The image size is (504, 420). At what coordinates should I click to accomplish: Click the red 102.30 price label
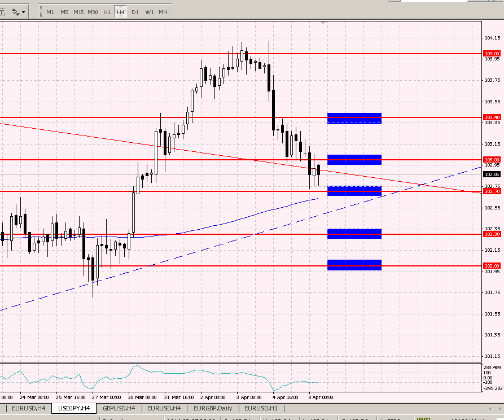(x=492, y=234)
